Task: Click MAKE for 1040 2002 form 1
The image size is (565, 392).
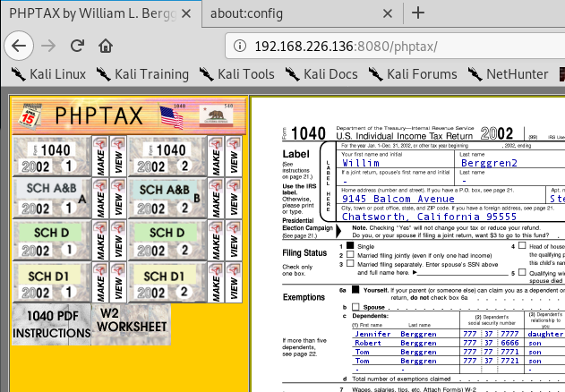Action: pyautogui.click(x=100, y=157)
